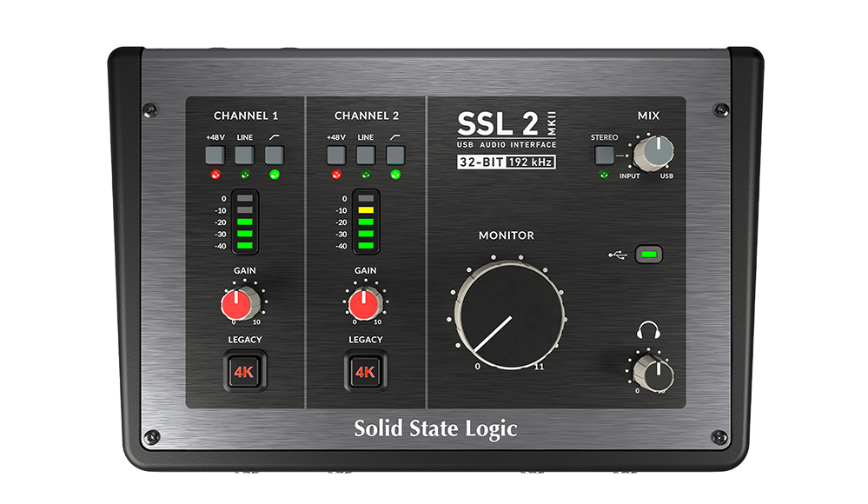Click the STEREO button LED indicator

pos(604,175)
